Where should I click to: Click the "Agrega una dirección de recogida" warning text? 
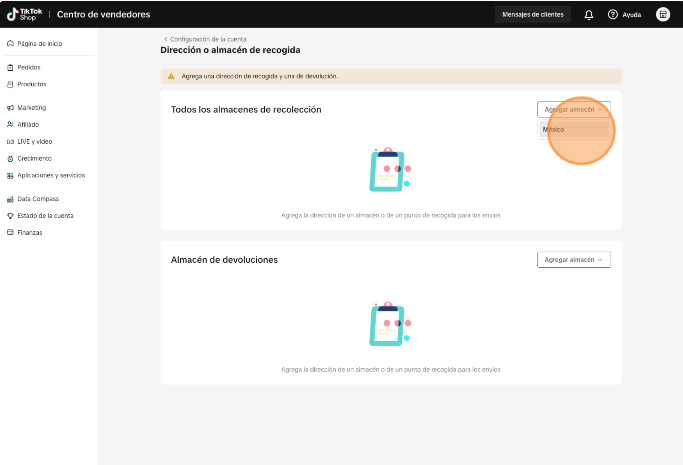260,76
